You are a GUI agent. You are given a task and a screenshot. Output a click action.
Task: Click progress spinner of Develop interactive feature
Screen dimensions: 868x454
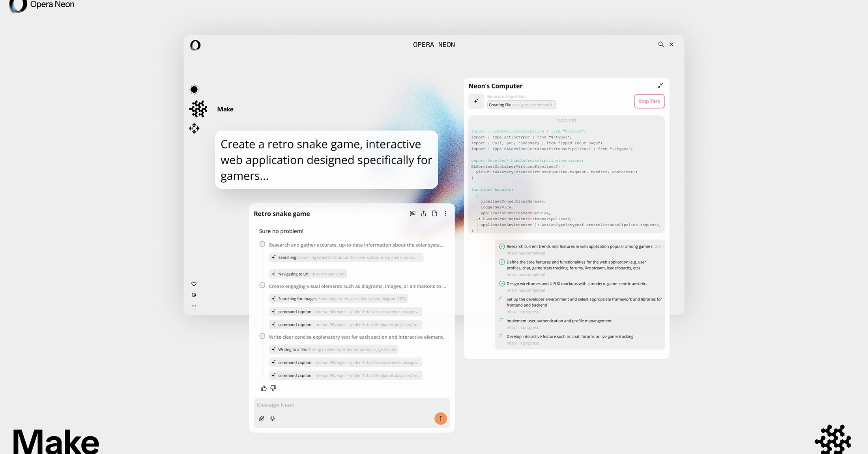[x=501, y=336]
